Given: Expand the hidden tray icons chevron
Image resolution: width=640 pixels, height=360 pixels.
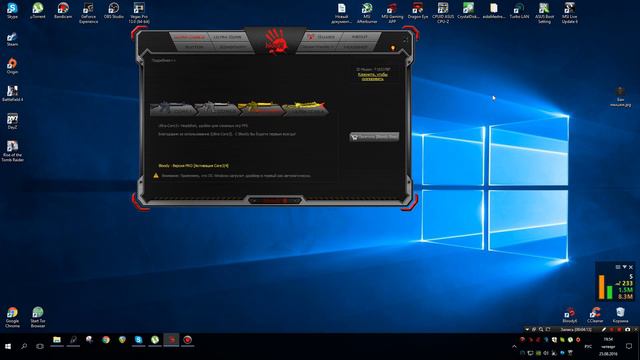Looking at the screenshot, I should pyautogui.click(x=514, y=347).
